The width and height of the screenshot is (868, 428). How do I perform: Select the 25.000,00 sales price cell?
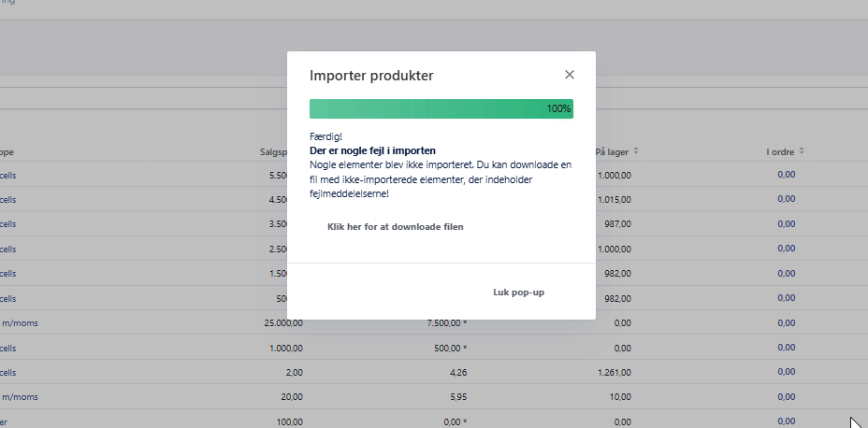pyautogui.click(x=283, y=322)
